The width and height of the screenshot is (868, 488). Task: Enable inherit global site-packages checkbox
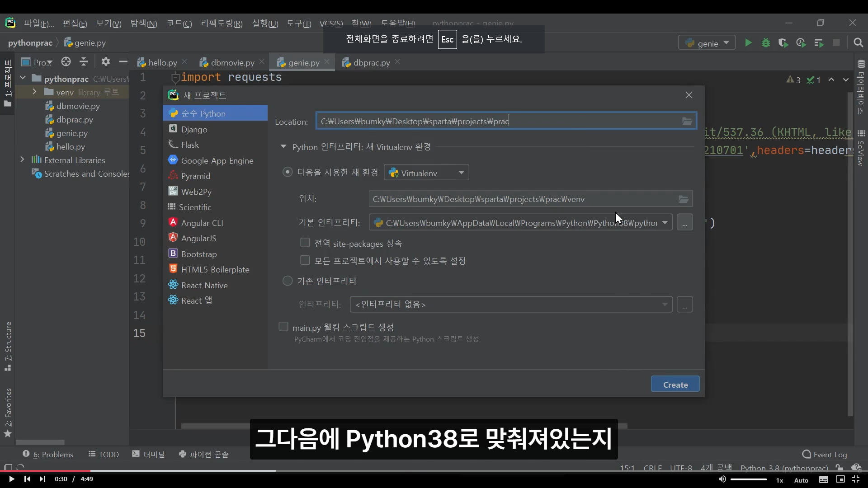tap(305, 243)
